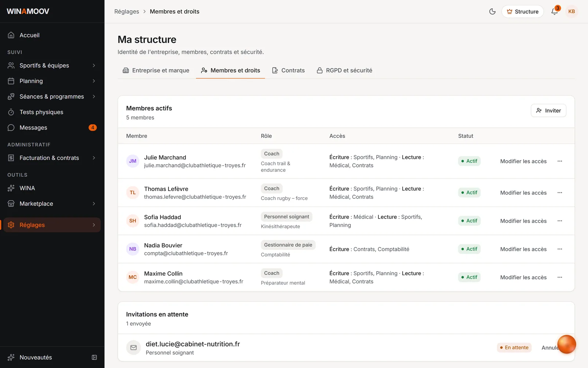Open Nouveautés at sidebar bottom
Image resolution: width=588 pixels, height=368 pixels.
click(x=35, y=357)
